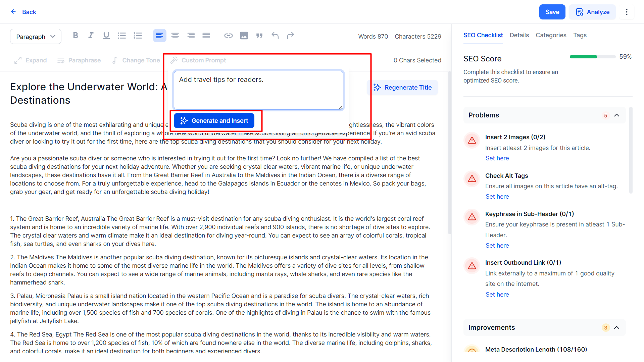Image resolution: width=644 pixels, height=362 pixels.
Task: Open the Categories tab
Action: tap(551, 35)
